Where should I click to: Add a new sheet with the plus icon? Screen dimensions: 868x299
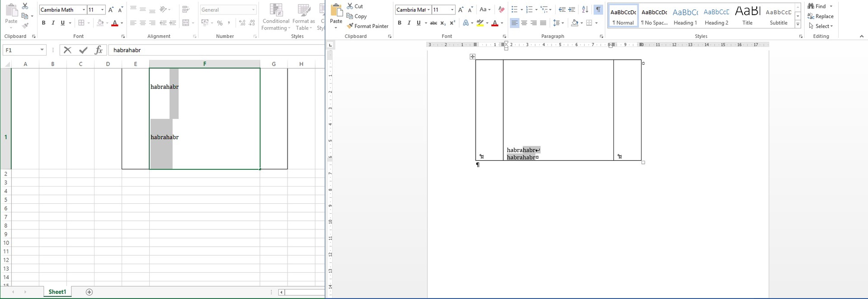coord(89,292)
